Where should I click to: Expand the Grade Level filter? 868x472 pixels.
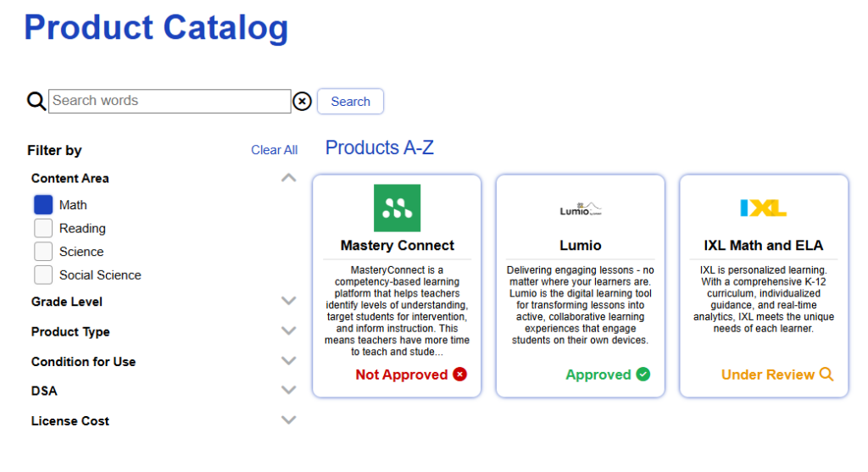click(288, 301)
